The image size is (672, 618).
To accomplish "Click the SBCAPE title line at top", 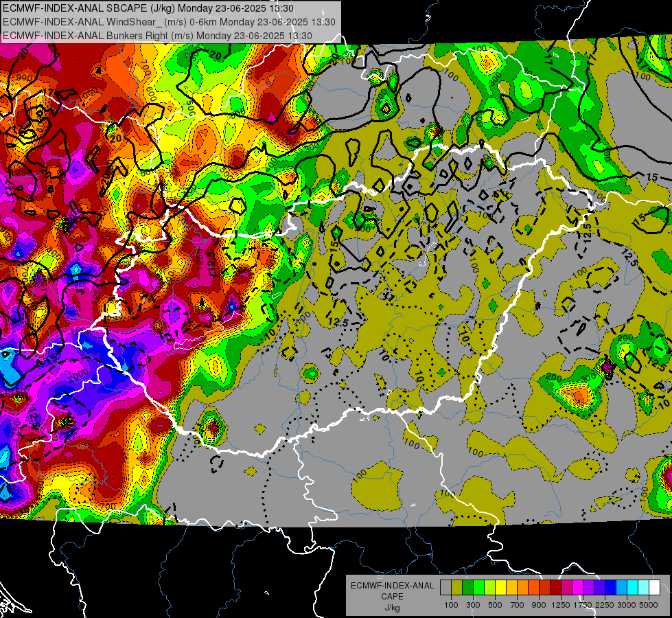I will click(x=148, y=8).
